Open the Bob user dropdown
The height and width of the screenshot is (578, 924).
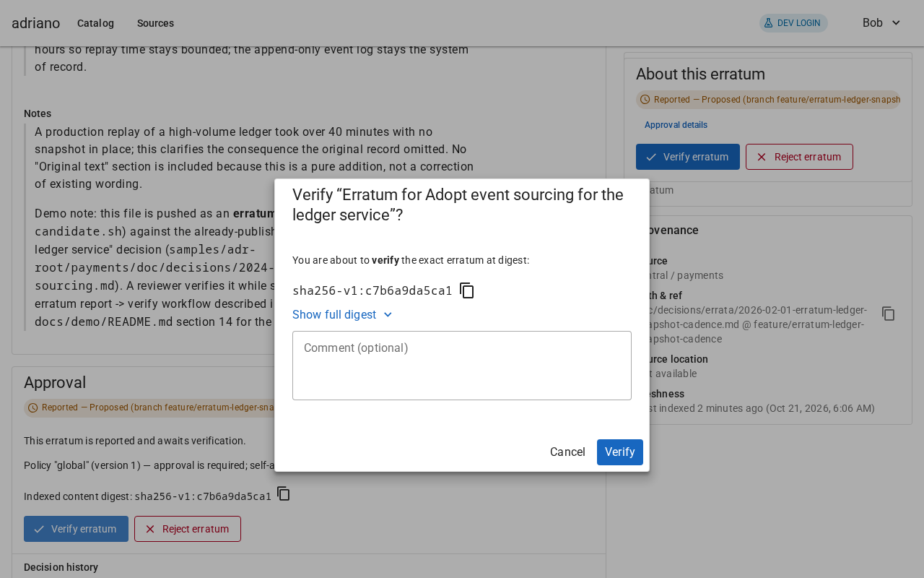[881, 23]
